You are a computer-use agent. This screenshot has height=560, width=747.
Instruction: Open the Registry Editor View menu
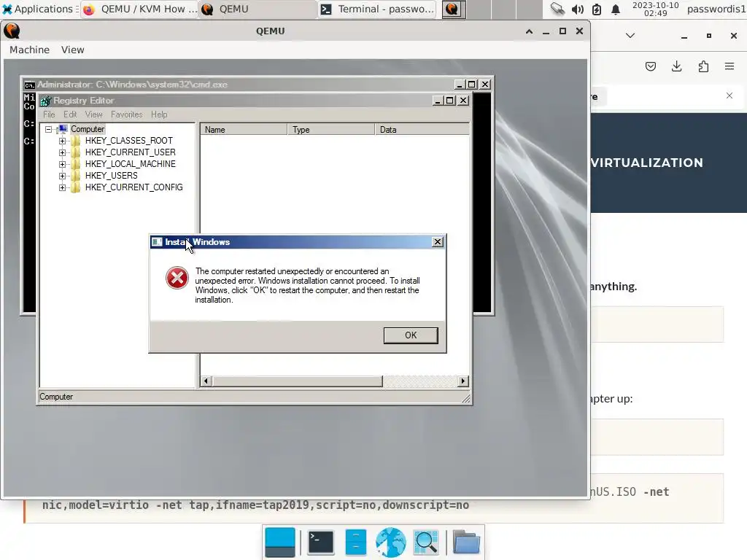click(94, 114)
